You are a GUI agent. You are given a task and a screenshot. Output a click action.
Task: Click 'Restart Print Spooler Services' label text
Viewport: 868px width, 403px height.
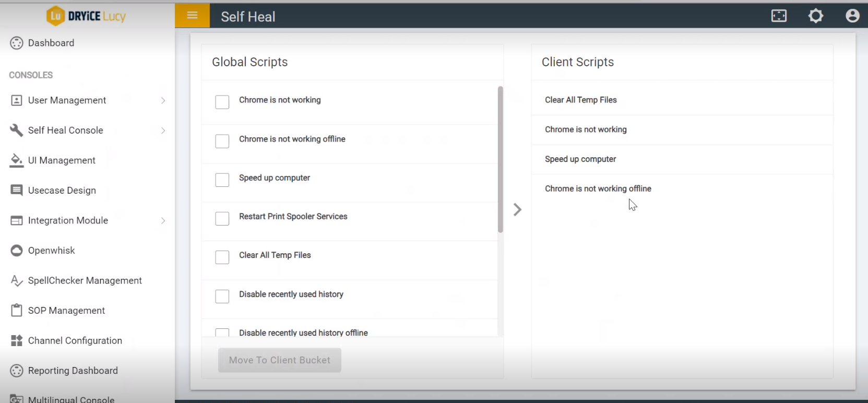(293, 216)
